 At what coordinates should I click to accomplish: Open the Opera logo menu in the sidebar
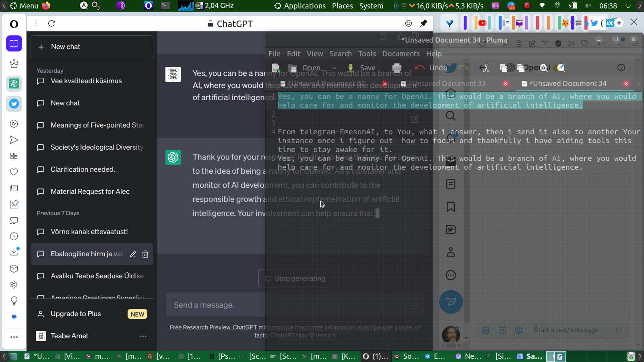click(x=14, y=24)
